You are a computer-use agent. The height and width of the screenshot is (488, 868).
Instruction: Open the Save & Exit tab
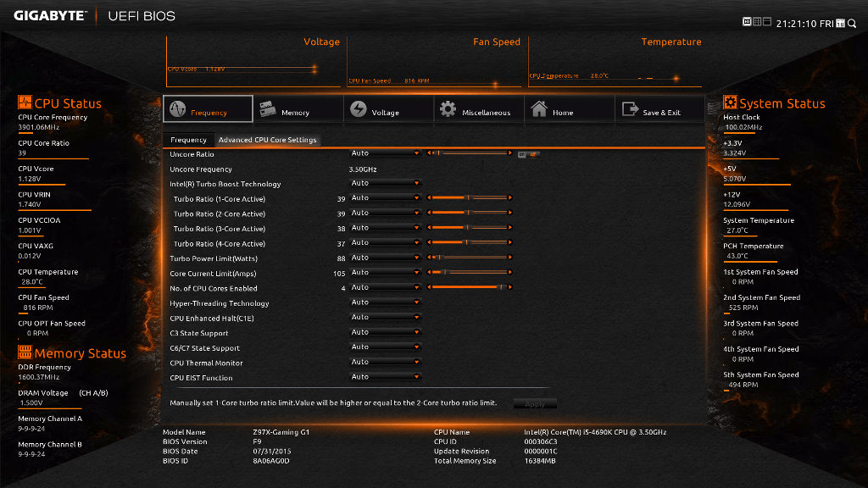659,109
